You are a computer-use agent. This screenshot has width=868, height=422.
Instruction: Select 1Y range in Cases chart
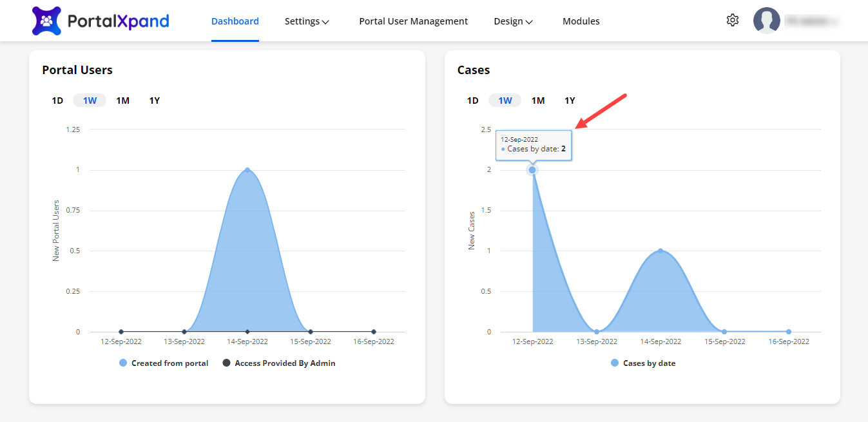570,101
